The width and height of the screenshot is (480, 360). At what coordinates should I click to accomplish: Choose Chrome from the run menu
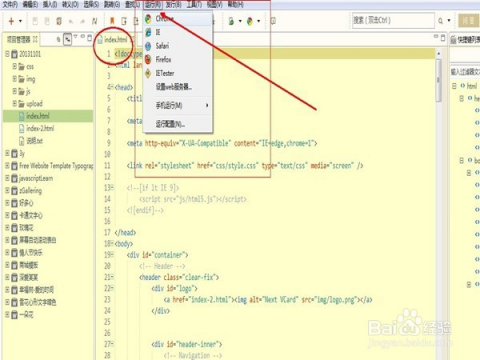point(178,19)
